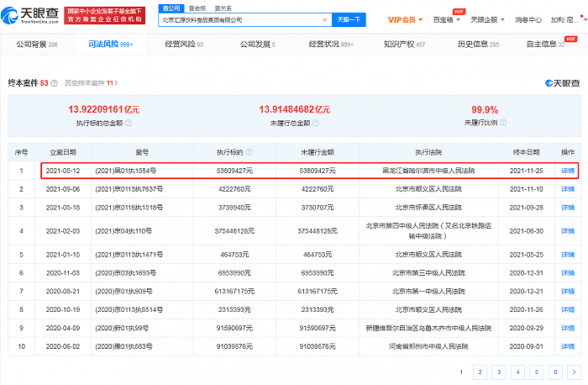This screenshot has height=385, width=588.
Task: Open 详情 for case (2021)黑01执1584号
Action: [x=568, y=171]
